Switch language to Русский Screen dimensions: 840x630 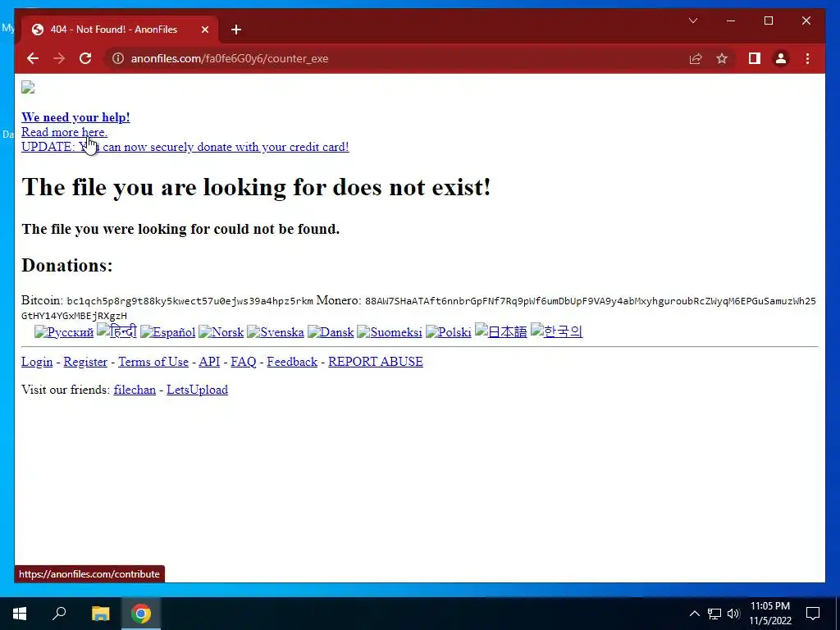coord(64,332)
